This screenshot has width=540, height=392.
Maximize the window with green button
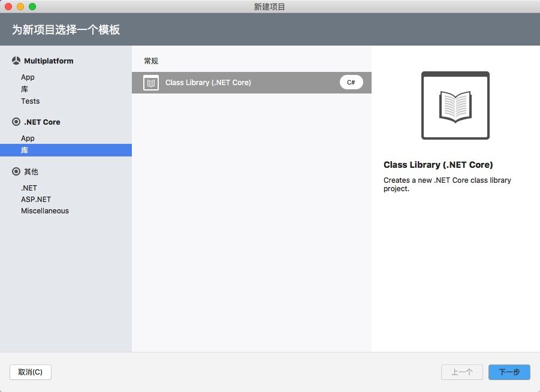tap(32, 7)
